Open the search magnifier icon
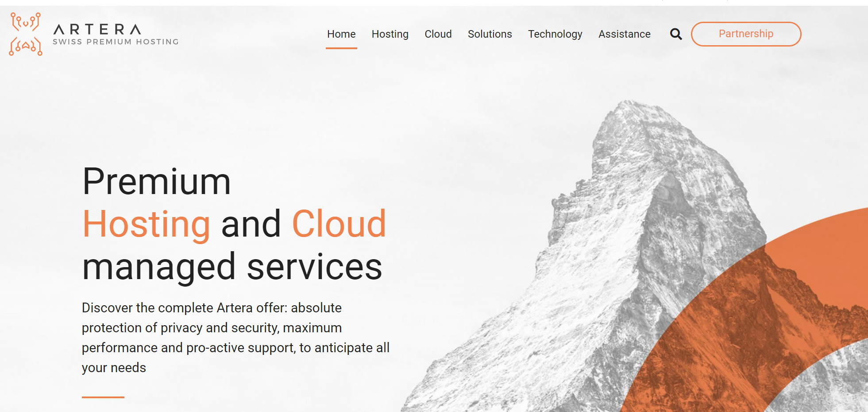This screenshot has height=412, width=868. pos(676,34)
